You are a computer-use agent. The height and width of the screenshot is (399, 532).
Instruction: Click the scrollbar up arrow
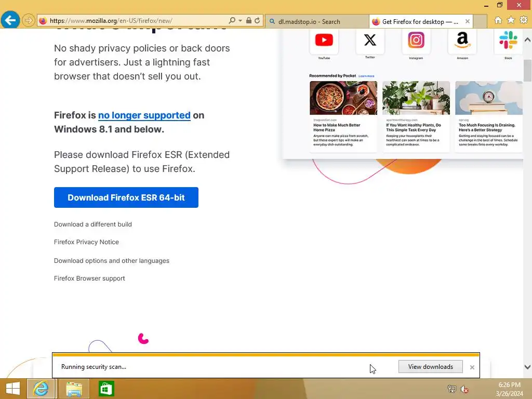527,39
